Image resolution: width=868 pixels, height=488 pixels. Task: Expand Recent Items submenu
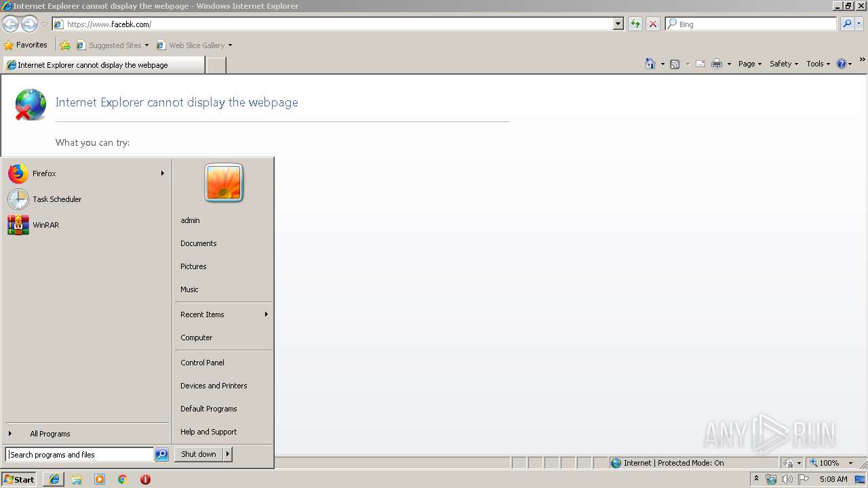267,314
